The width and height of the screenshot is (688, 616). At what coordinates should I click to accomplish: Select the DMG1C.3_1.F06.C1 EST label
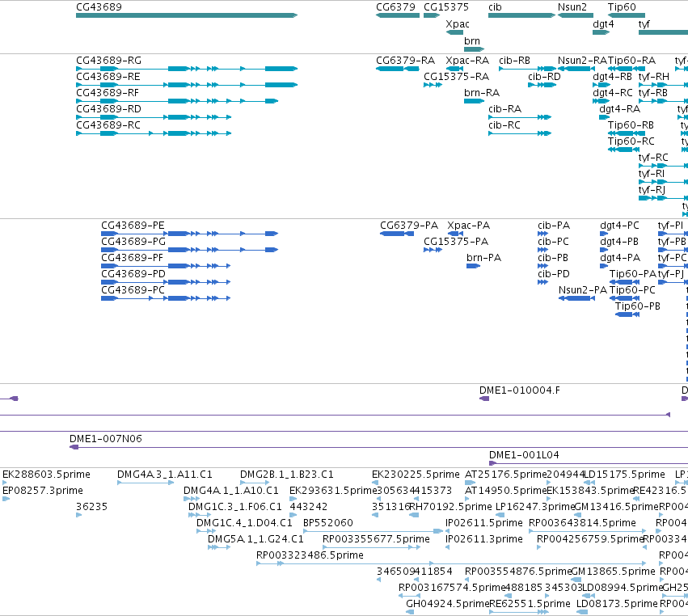(234, 507)
